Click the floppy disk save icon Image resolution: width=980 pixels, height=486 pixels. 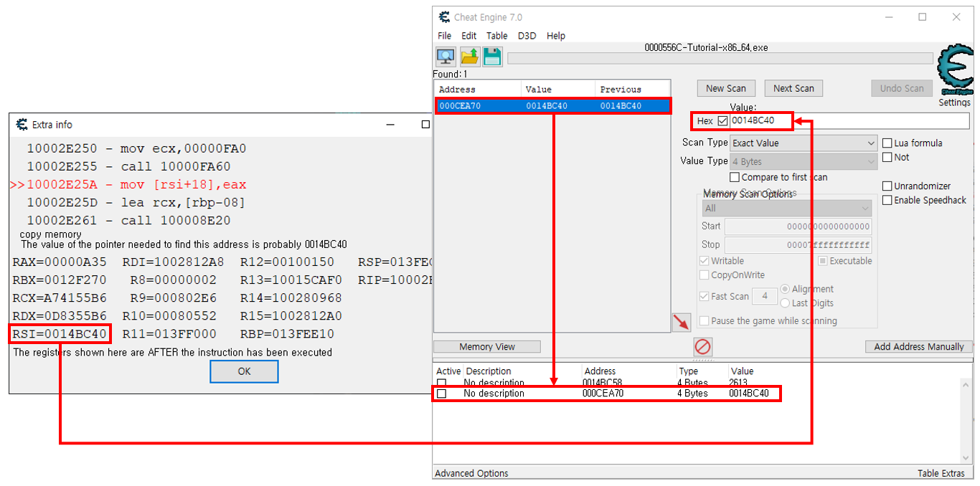(x=492, y=57)
